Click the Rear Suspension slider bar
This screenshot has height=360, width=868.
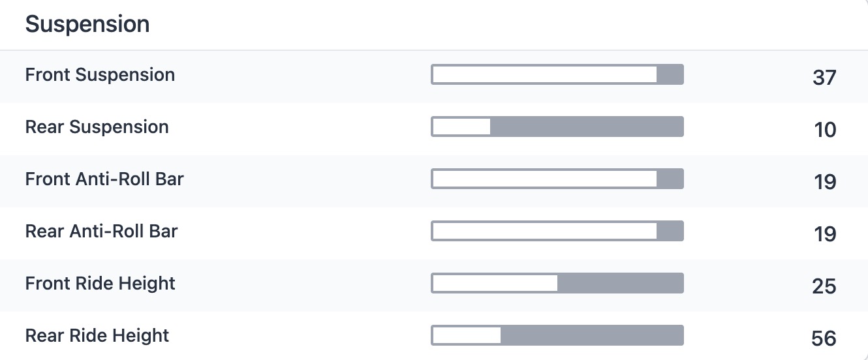tap(557, 127)
